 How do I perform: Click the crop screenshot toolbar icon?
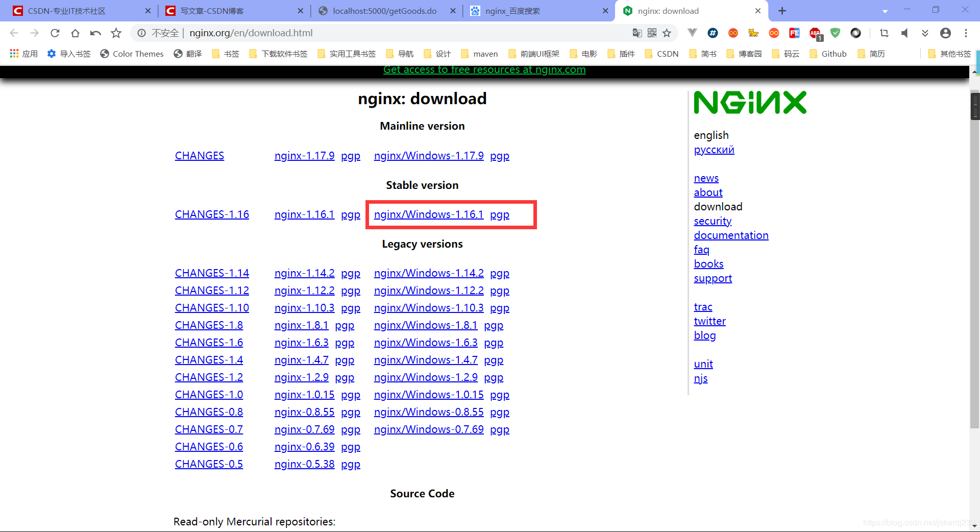point(884,33)
